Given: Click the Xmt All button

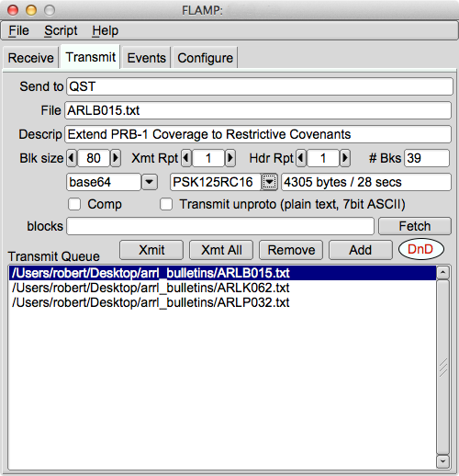Looking at the screenshot, I should pos(221,250).
